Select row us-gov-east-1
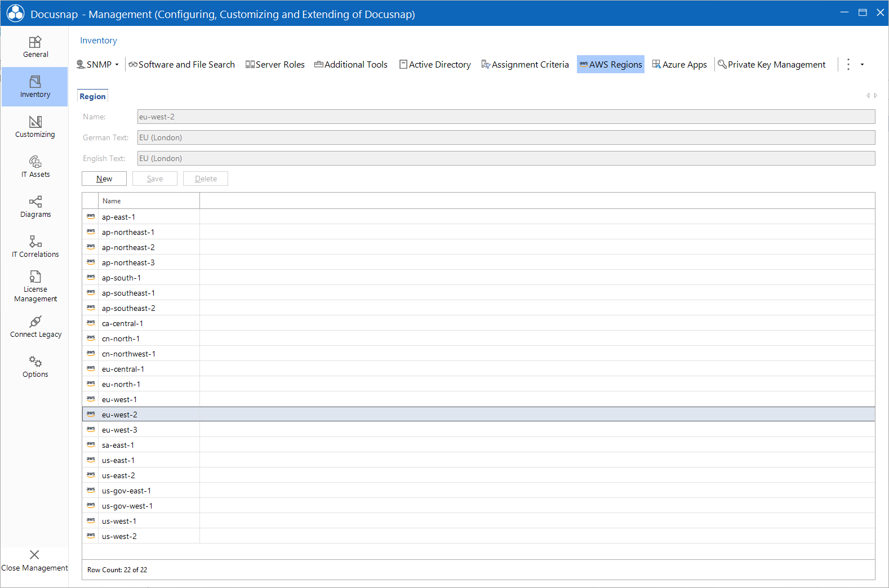Screen dimensions: 889x588 [x=478, y=491]
